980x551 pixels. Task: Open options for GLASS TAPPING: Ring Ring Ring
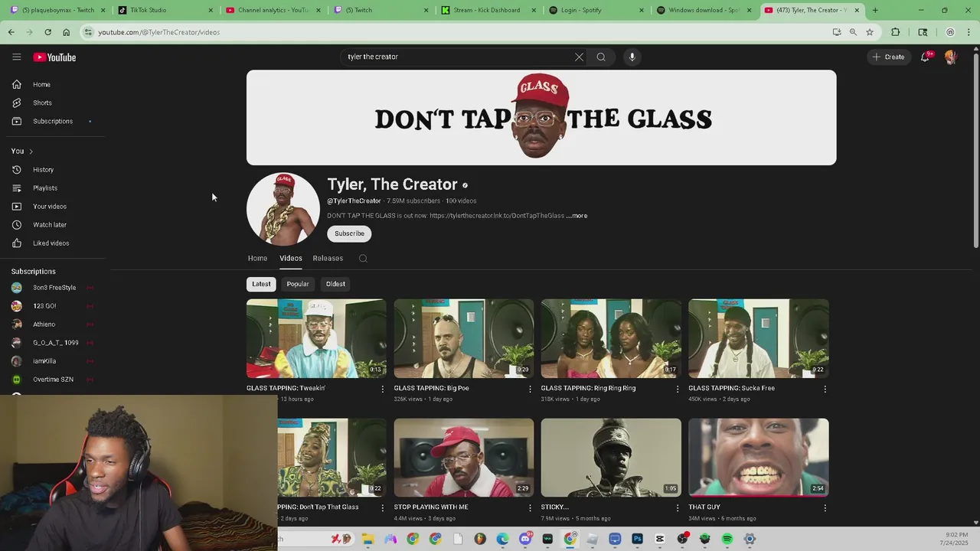[x=677, y=389]
